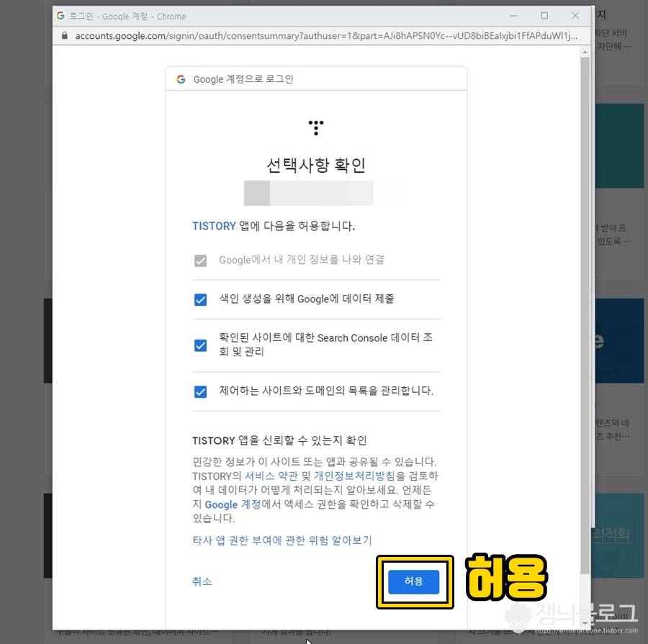Click the Chrome window Google favicon
Image resolution: width=648 pixels, height=644 pixels.
click(x=60, y=16)
